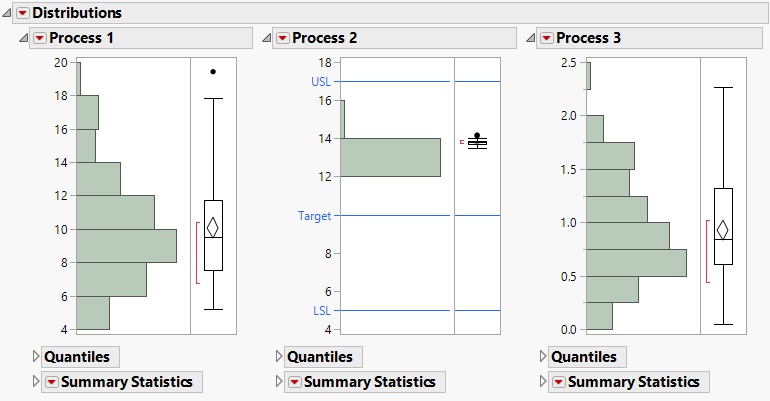Collapse the Distributions report outline
This screenshot has width=770, height=401.
click(7, 13)
